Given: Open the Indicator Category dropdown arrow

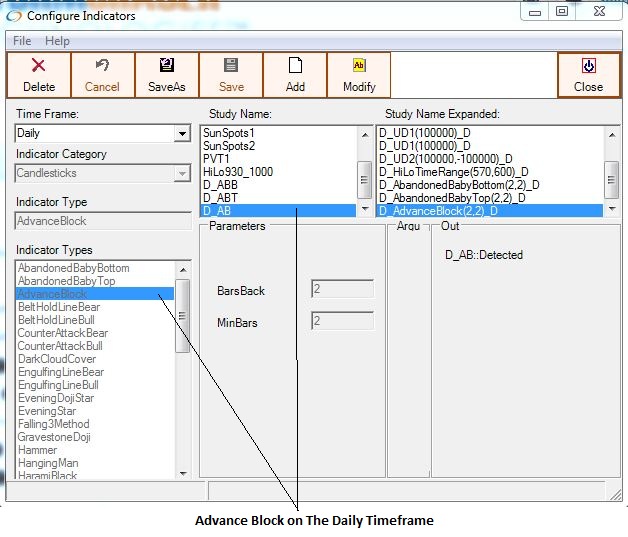Looking at the screenshot, I should pyautogui.click(x=182, y=173).
